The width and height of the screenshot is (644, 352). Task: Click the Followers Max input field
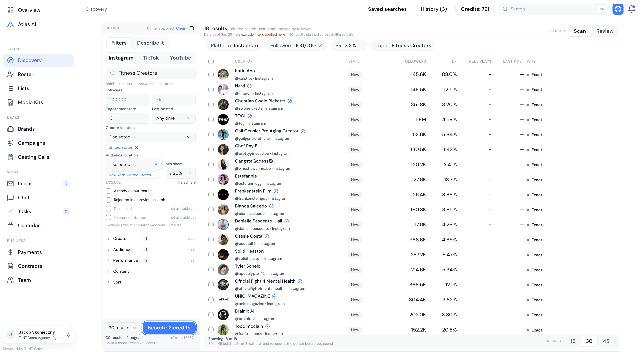click(x=174, y=99)
